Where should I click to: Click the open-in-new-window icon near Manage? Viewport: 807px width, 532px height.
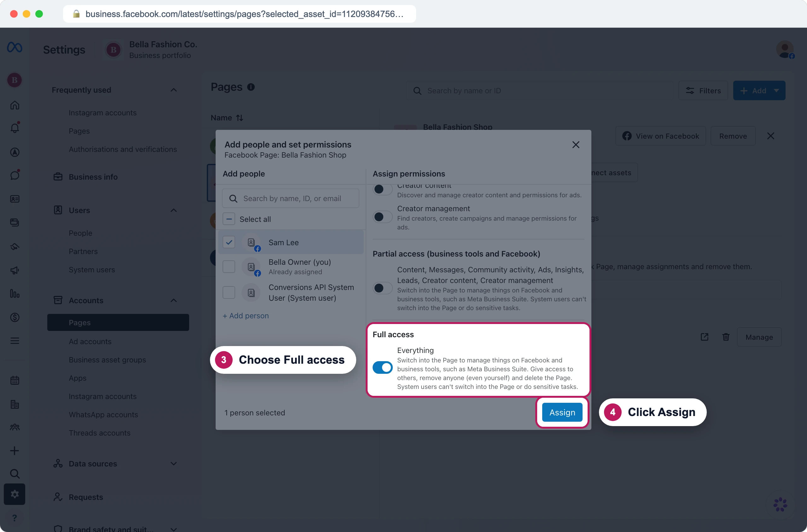705,337
